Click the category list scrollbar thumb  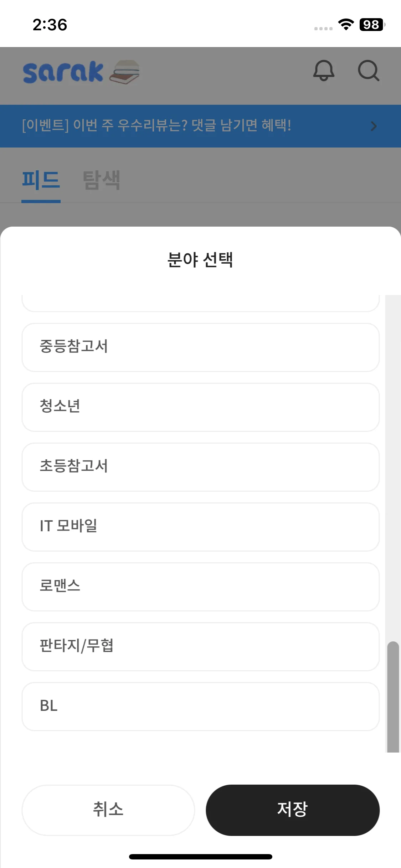click(393, 697)
